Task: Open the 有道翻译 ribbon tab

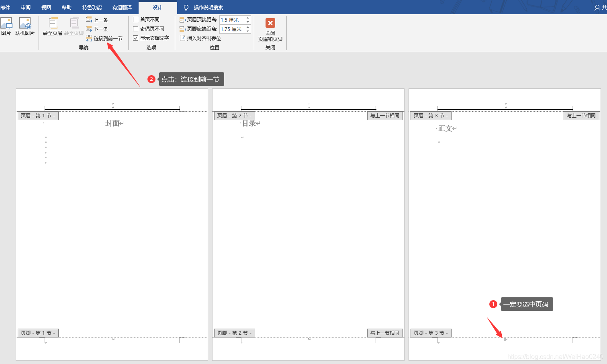Action: tap(122, 8)
